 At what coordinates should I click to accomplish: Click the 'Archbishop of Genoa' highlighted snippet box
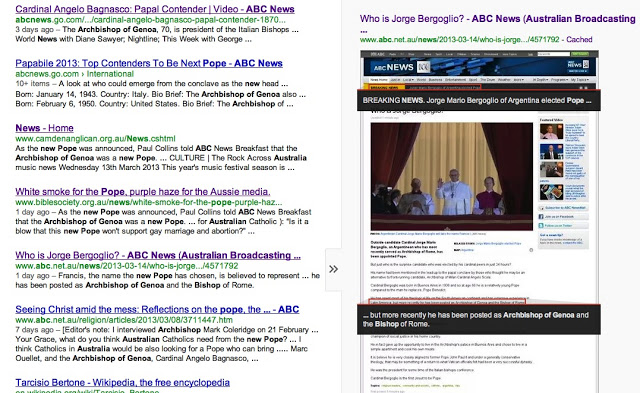click(478, 320)
